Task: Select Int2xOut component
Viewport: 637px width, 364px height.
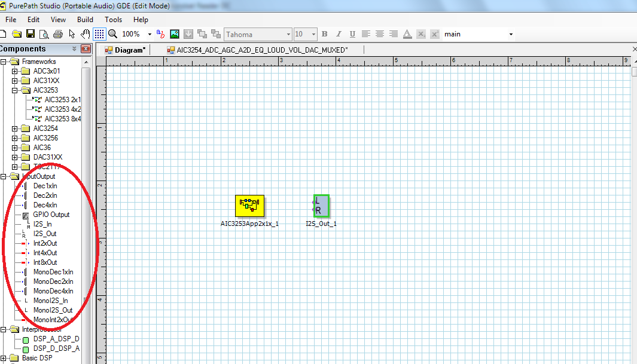Action: [45, 243]
